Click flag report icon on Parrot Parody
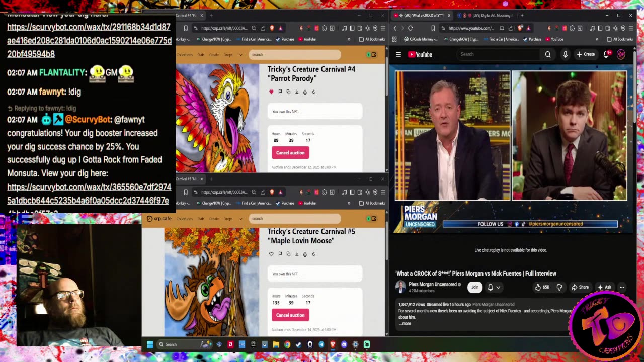 [280, 92]
